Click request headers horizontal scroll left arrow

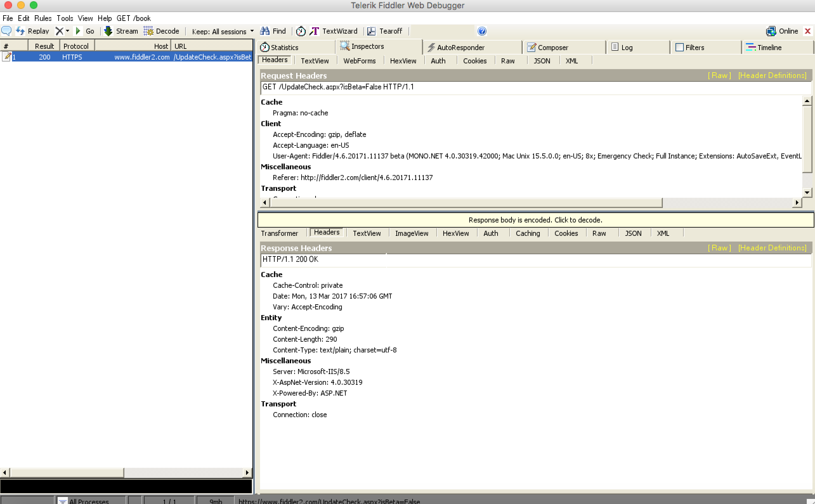click(x=265, y=202)
